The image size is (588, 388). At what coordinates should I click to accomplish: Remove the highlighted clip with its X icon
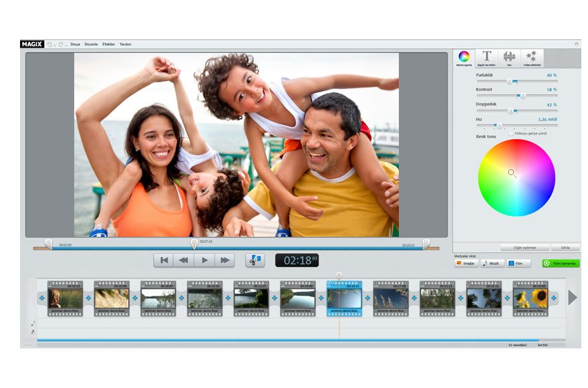click(x=359, y=283)
